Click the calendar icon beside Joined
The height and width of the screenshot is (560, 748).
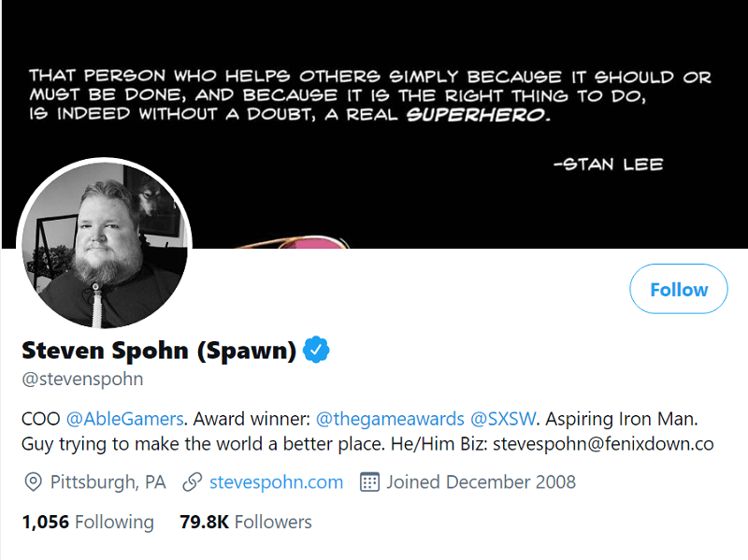click(369, 482)
